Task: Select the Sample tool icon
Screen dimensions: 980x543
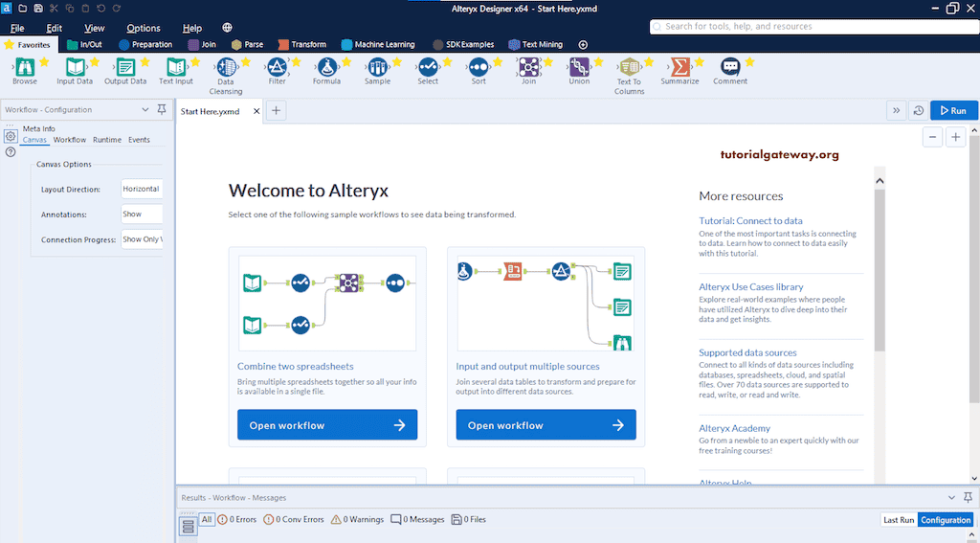Action: pyautogui.click(x=377, y=66)
